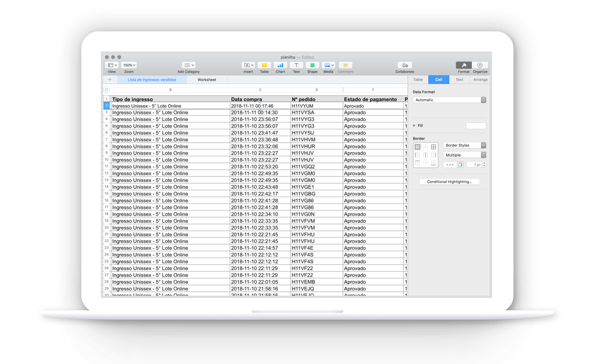This screenshot has height=364, width=594.
Task: Click the Conditional Highlighting button
Action: (x=449, y=182)
